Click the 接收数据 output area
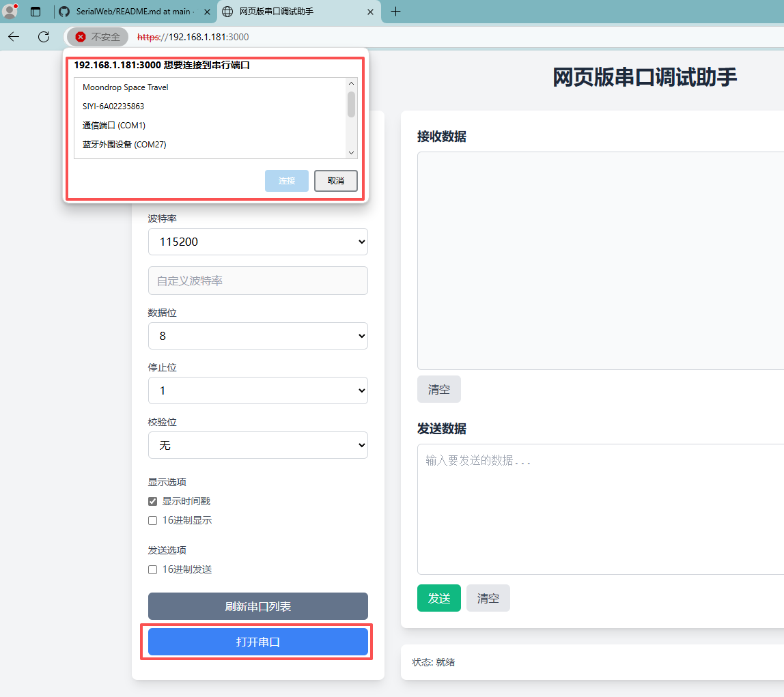This screenshot has height=697, width=784. [x=600, y=261]
